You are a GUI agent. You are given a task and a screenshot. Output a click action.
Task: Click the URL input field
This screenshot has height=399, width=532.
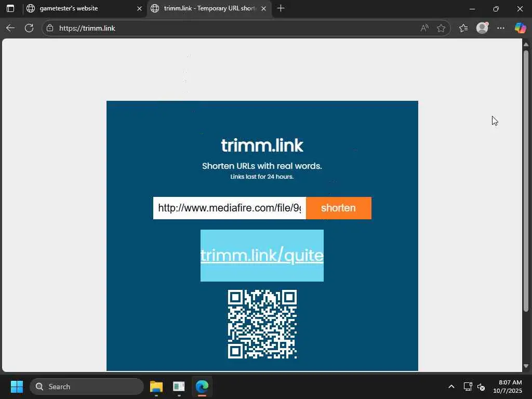click(229, 208)
